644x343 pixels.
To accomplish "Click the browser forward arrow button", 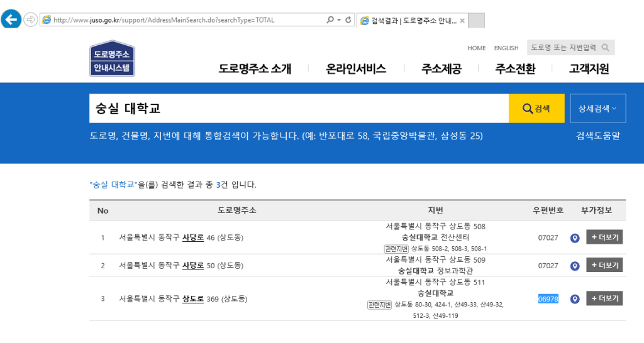I will tap(30, 19).
